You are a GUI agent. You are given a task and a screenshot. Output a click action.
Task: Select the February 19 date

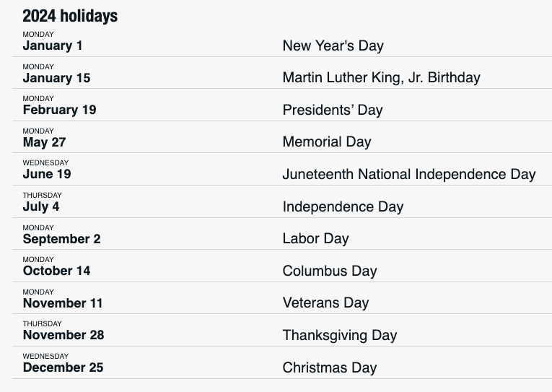59,110
